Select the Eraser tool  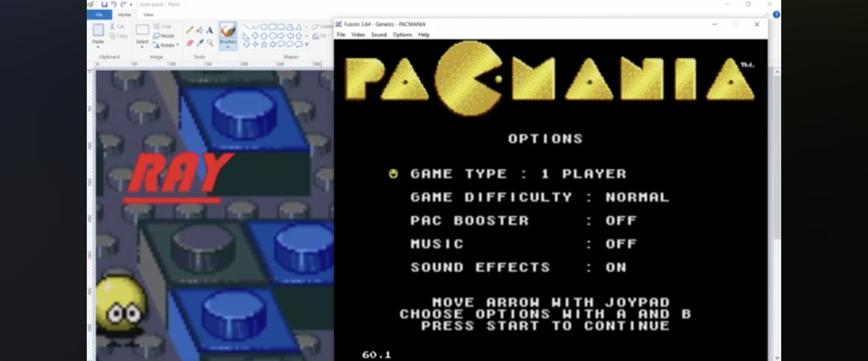tap(190, 43)
